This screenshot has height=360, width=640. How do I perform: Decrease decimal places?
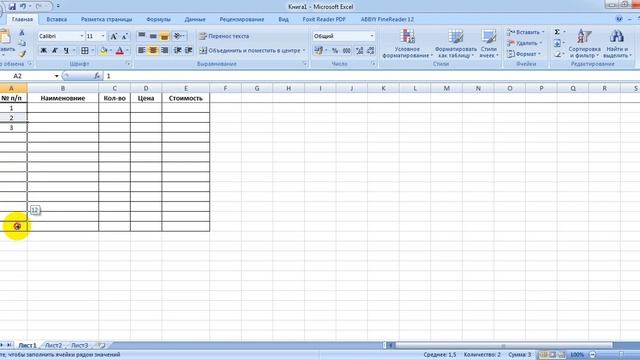371,51
